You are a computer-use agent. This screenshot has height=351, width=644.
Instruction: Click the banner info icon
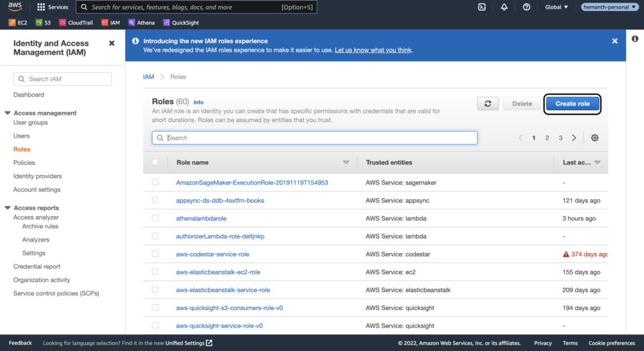(135, 41)
